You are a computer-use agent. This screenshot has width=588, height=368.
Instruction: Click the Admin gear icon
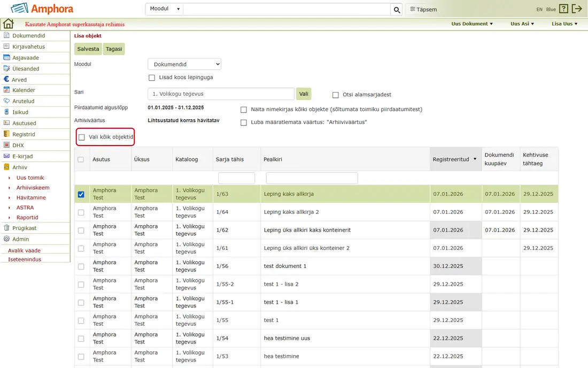point(6,239)
